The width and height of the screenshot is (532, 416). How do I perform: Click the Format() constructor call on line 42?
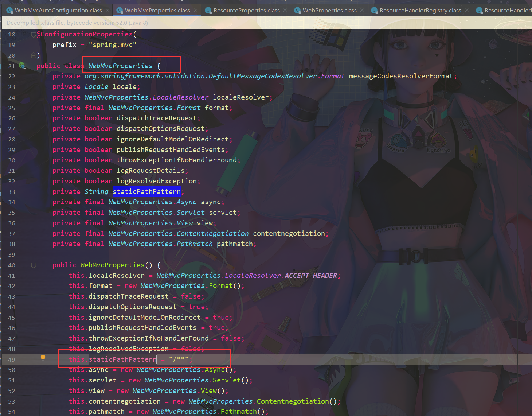[224, 286]
